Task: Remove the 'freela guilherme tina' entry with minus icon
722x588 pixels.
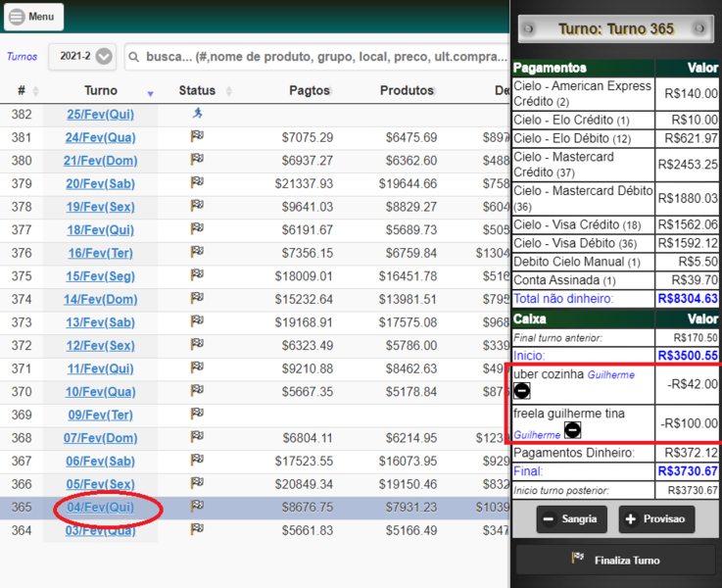Action: [x=572, y=430]
